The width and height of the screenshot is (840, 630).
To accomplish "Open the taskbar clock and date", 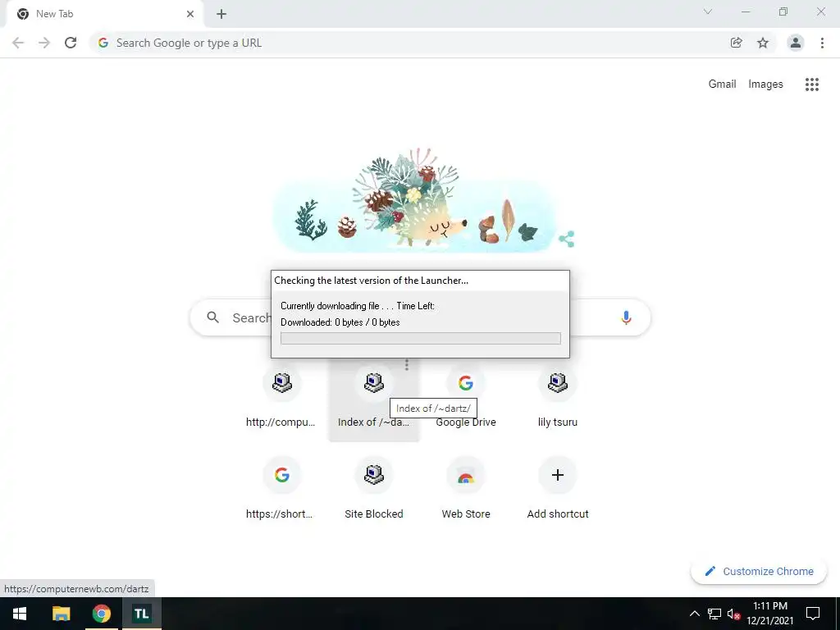I will (770, 614).
